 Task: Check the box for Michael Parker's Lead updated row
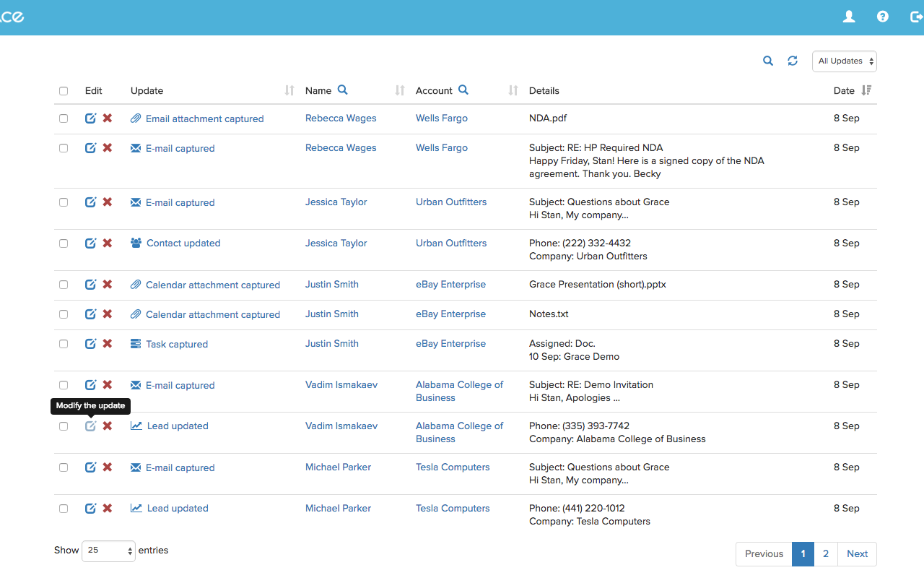pos(64,509)
